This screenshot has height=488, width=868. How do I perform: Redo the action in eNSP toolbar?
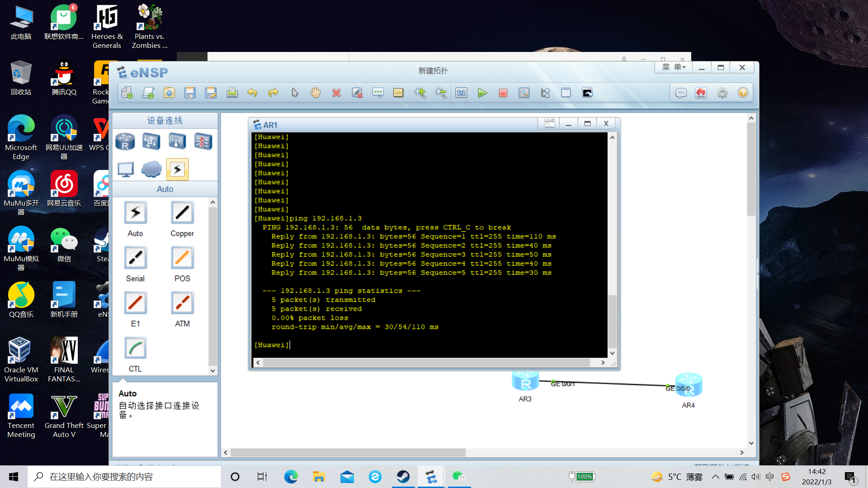[273, 93]
